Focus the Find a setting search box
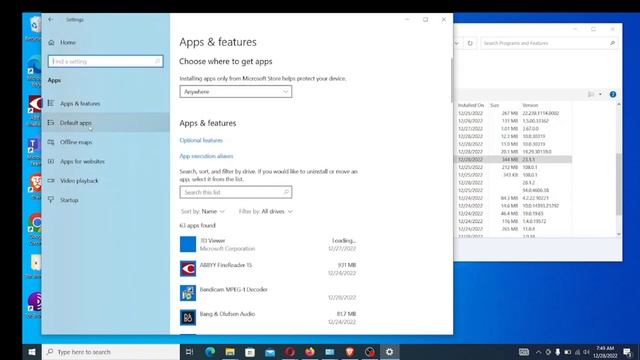Image resolution: width=640 pixels, height=360 pixels. pyautogui.click(x=106, y=61)
